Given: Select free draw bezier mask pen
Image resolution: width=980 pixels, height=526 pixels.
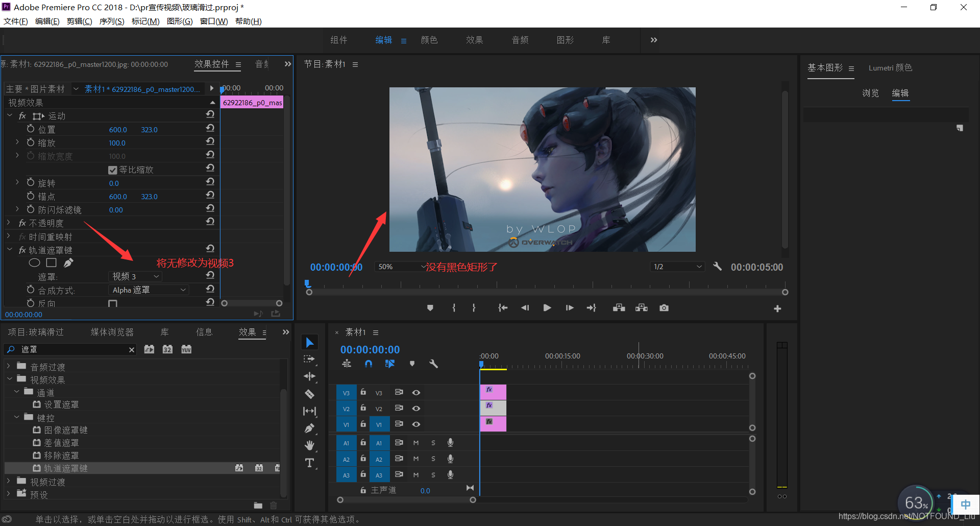Looking at the screenshot, I should [68, 262].
